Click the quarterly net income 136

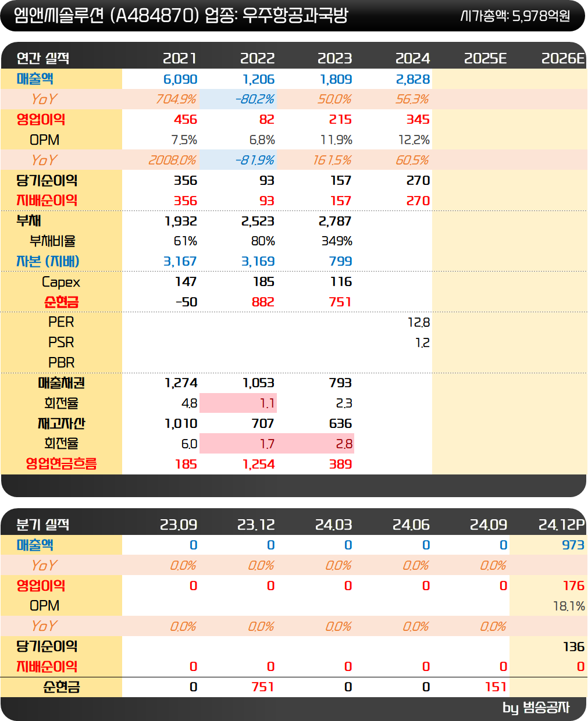pos(573,647)
